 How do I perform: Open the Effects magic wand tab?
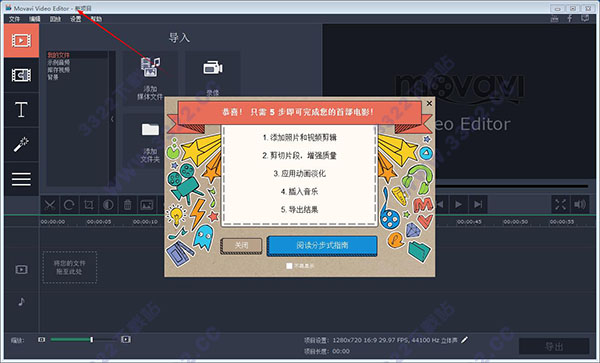click(x=21, y=144)
